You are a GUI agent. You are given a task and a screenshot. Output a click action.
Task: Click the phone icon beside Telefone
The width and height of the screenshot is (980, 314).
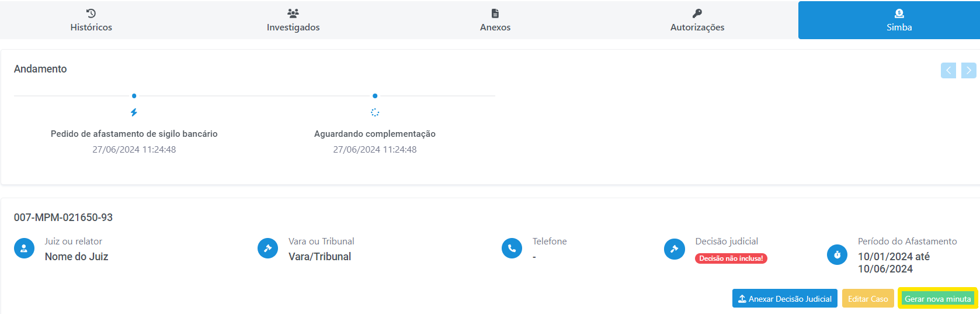tap(512, 249)
